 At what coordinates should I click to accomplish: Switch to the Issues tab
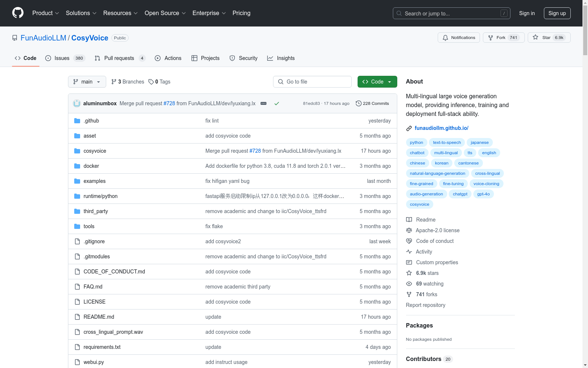tap(65, 58)
